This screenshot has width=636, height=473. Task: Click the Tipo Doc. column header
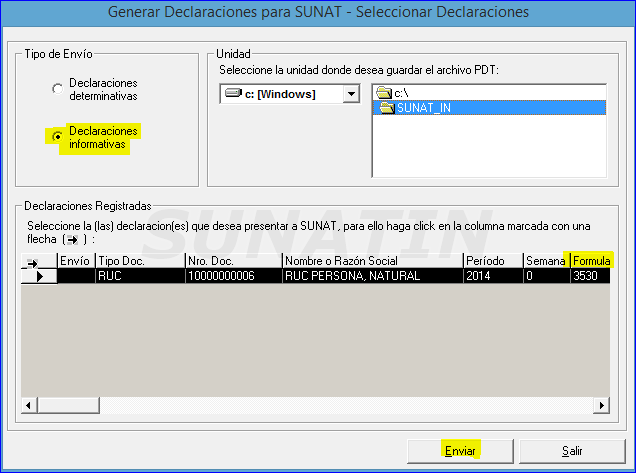140,261
